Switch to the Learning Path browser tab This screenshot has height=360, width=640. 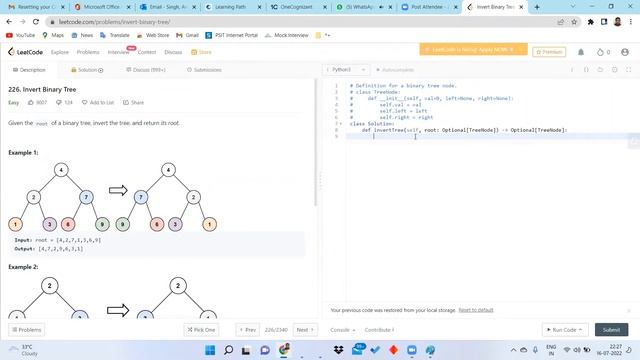point(233,7)
